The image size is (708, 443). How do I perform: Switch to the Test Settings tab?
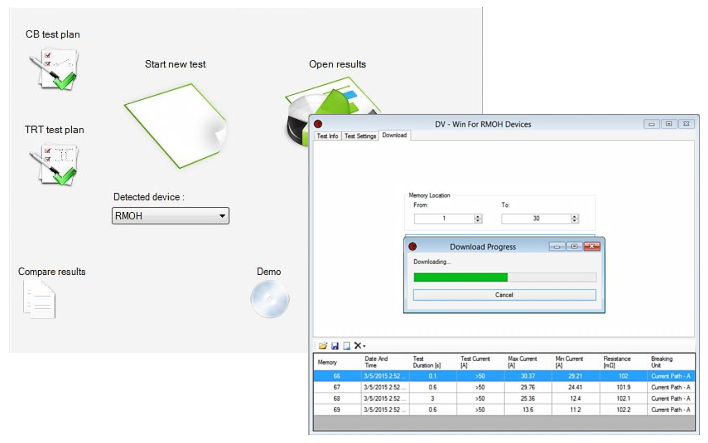click(x=360, y=135)
